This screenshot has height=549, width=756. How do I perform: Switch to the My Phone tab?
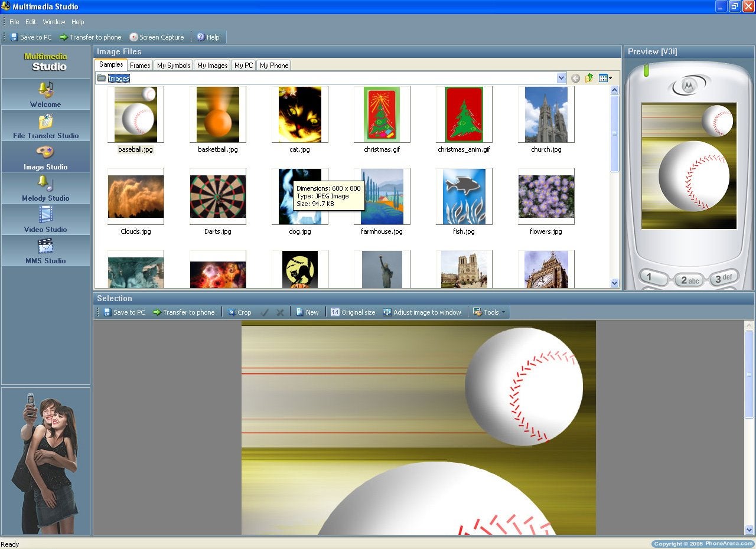[x=274, y=66]
